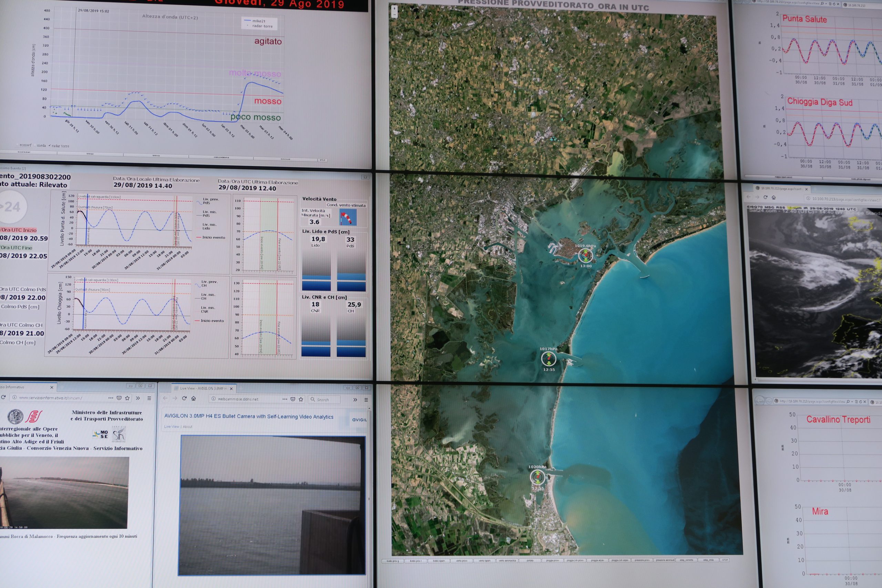Go forward in the Avigilon webcam browser

click(174, 398)
